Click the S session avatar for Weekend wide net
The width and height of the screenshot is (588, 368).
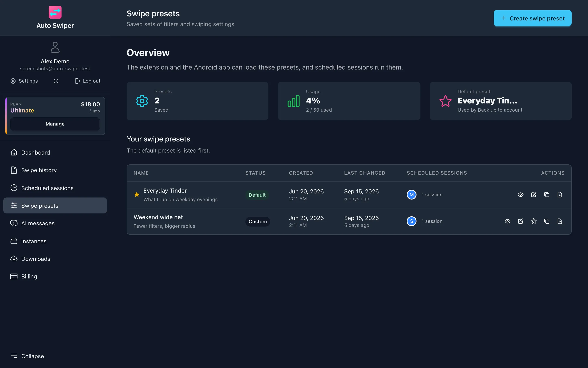[412, 221]
